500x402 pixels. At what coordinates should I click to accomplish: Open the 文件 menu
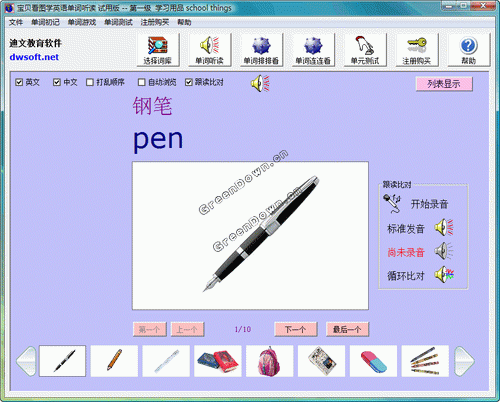pos(16,22)
